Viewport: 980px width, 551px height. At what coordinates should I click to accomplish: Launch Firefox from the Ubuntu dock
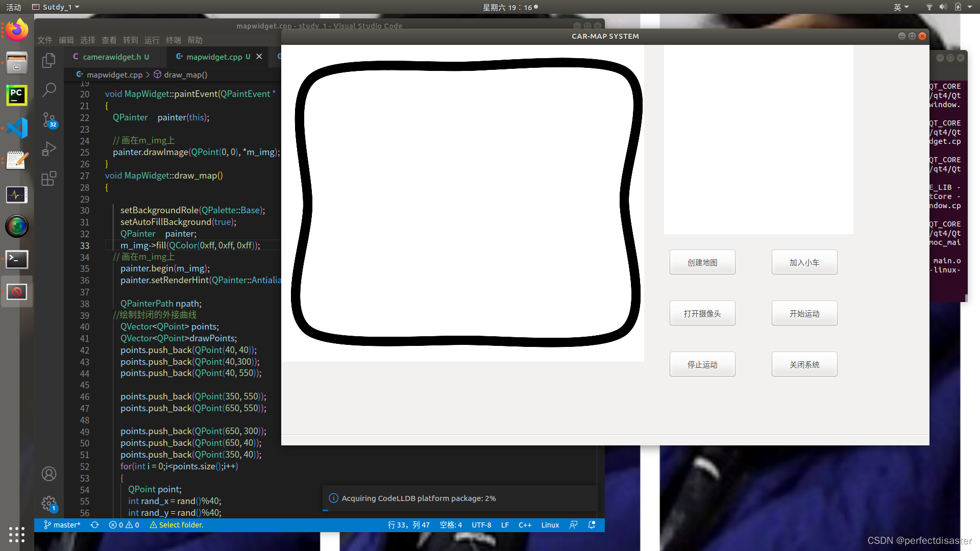[17, 30]
